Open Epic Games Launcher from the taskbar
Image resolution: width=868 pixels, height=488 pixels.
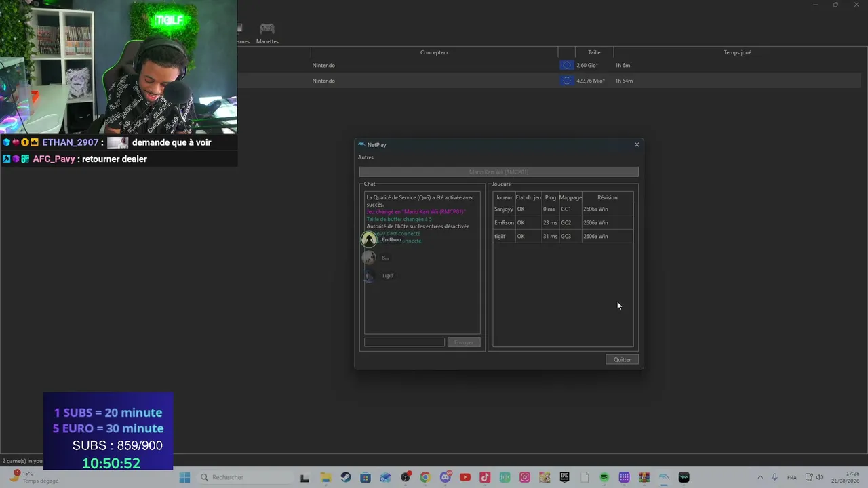click(x=564, y=477)
